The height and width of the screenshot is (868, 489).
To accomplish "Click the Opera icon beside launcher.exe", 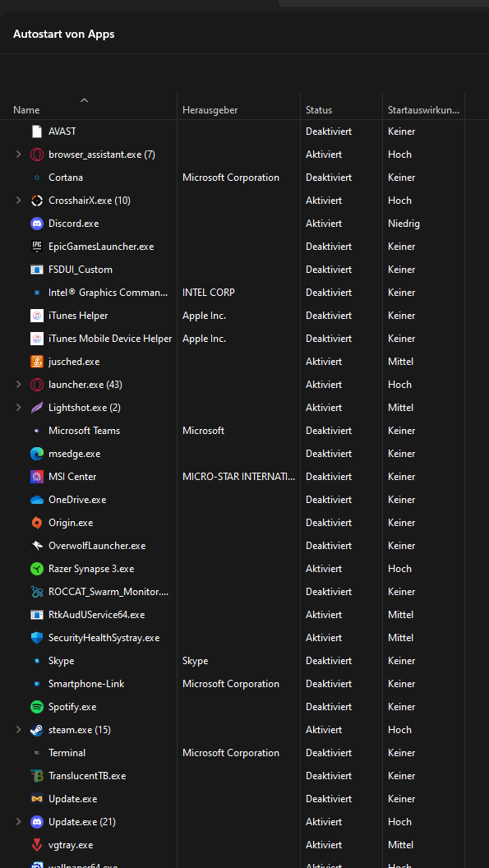I will point(36,384).
